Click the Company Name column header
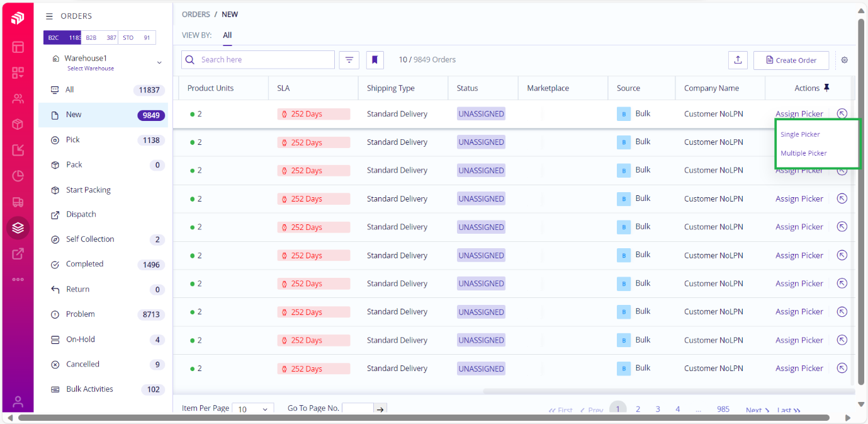The image size is (868, 424). 720,88
